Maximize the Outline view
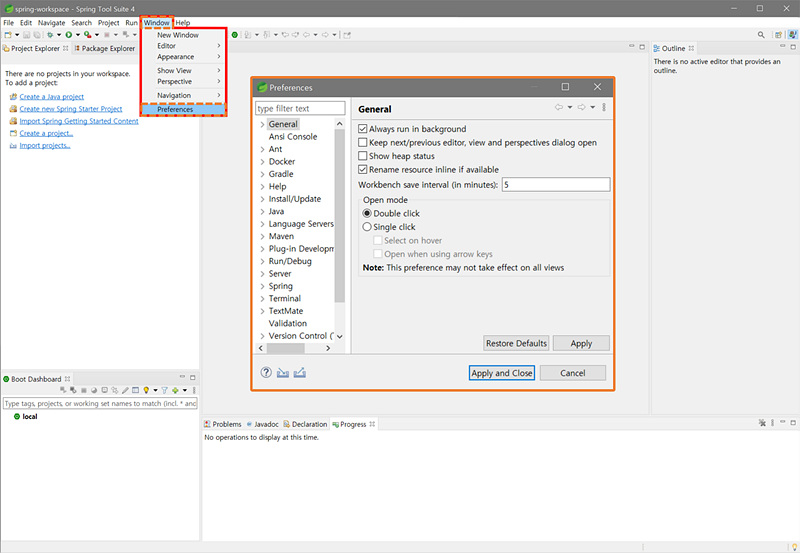 click(793, 47)
